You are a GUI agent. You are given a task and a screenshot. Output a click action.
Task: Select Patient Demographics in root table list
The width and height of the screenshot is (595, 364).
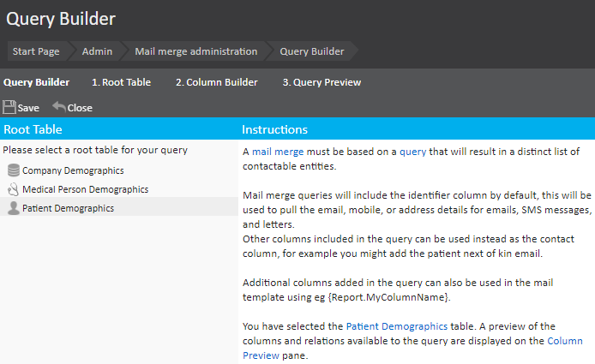pyautogui.click(x=68, y=208)
